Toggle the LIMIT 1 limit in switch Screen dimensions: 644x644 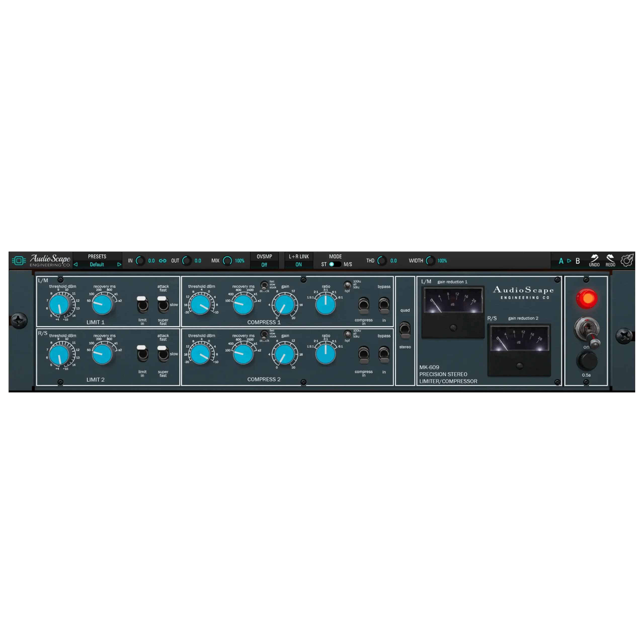click(x=142, y=305)
